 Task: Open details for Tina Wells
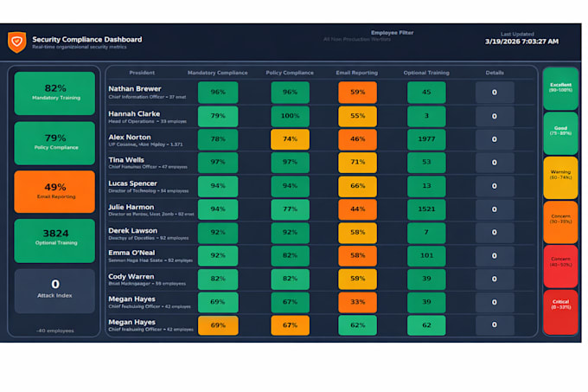pyautogui.click(x=495, y=163)
